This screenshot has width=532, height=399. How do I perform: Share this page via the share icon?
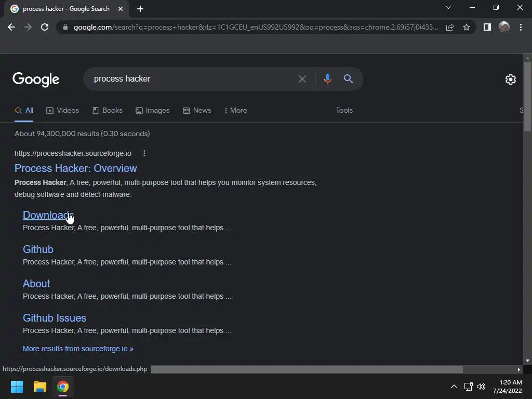[x=450, y=27]
